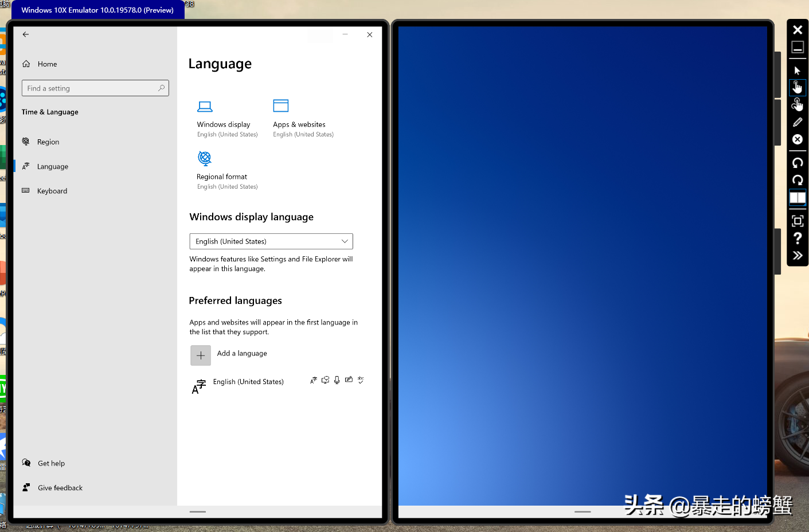Minimize the emulator from the toolbar
Screen dimensions: 809x532
click(x=798, y=48)
